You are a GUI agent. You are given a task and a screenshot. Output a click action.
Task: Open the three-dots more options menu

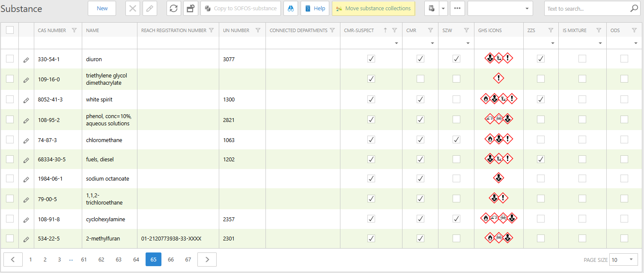(457, 9)
